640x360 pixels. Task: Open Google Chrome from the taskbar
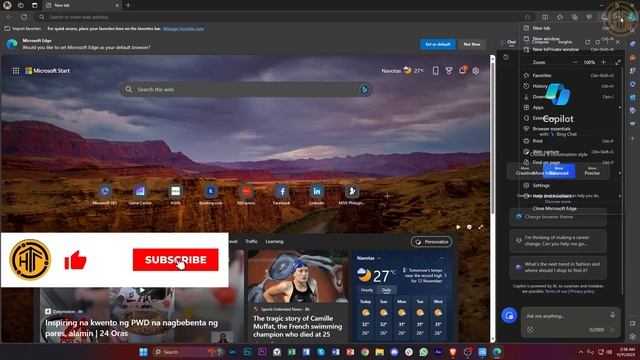pos(365,352)
